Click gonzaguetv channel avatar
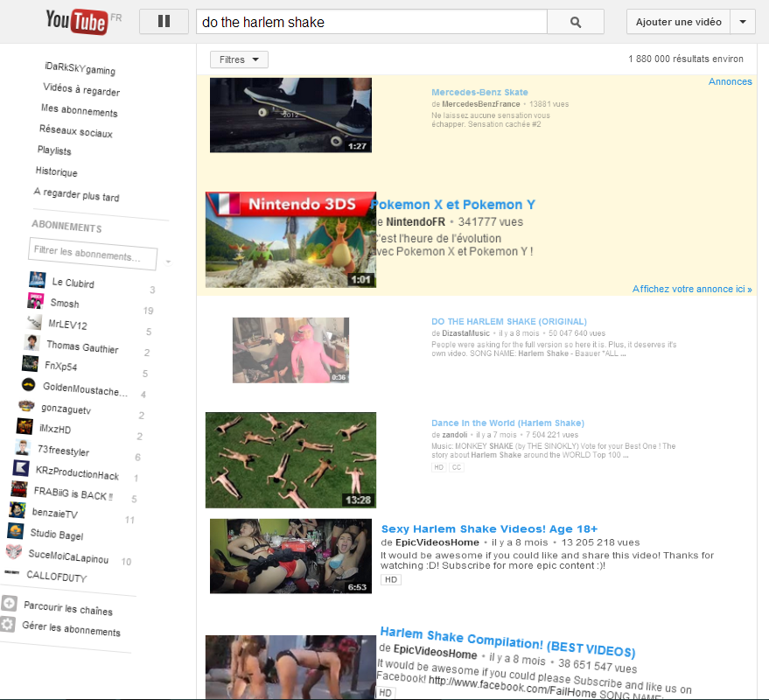Viewport: 769px width, 700px height. click(x=26, y=405)
